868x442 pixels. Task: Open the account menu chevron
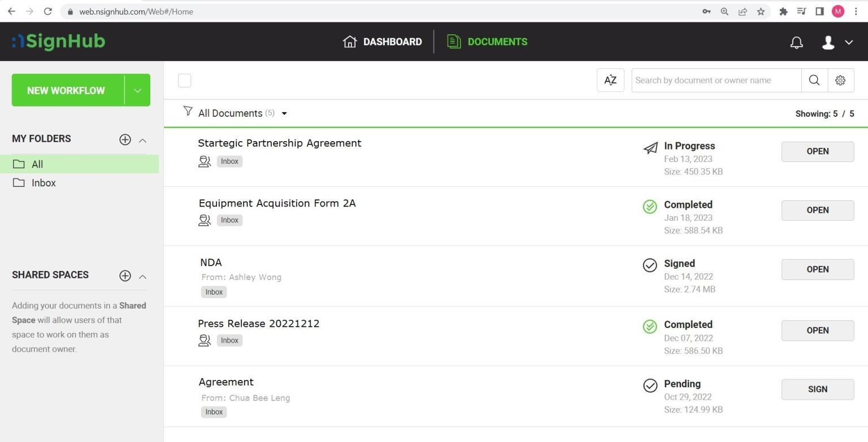pyautogui.click(x=849, y=42)
